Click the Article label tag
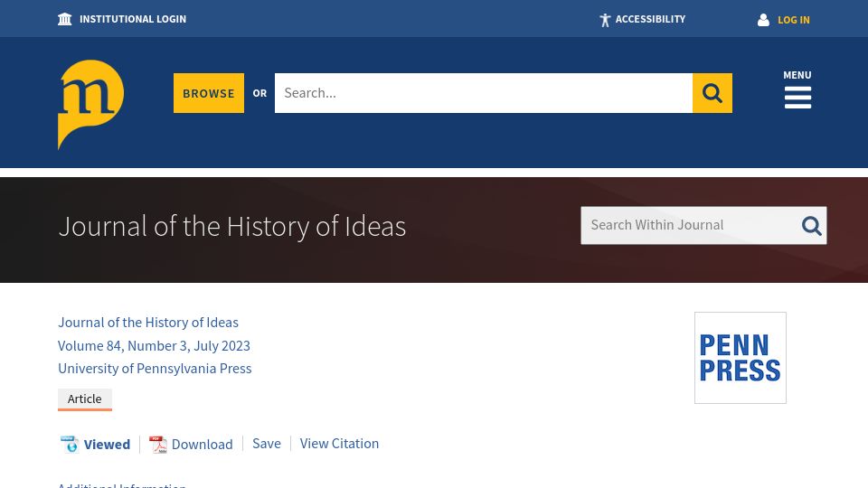Screen dimensions: 868x488 (x=85, y=399)
